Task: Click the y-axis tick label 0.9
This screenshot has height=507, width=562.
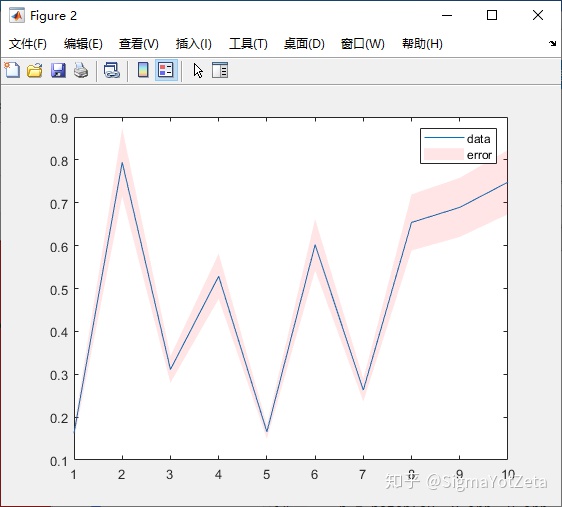Action: pyautogui.click(x=59, y=118)
